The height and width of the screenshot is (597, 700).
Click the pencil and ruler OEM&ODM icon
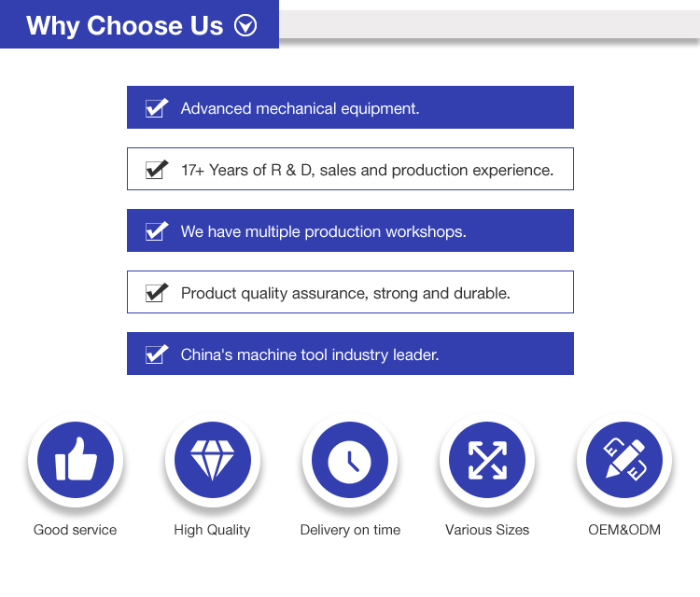pos(623,461)
